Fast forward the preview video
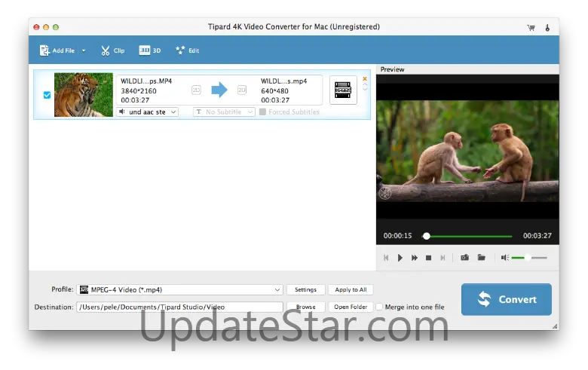The height and width of the screenshot is (370, 588). click(x=415, y=258)
